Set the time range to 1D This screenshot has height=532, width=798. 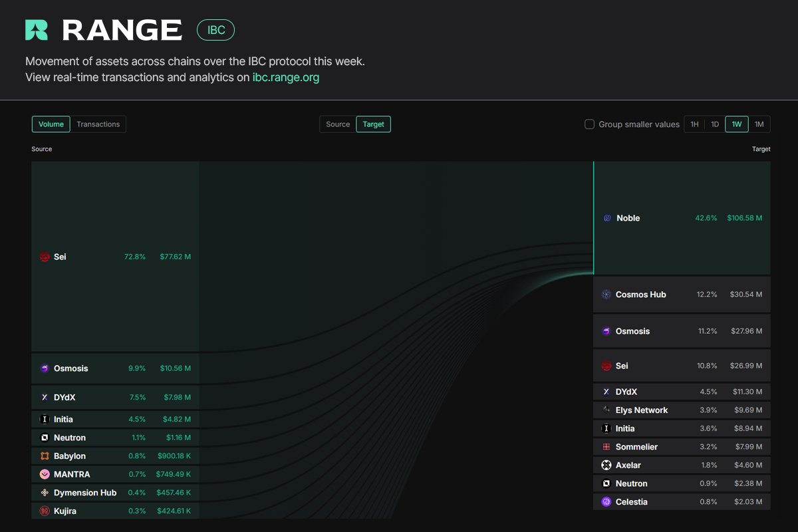[x=715, y=124]
